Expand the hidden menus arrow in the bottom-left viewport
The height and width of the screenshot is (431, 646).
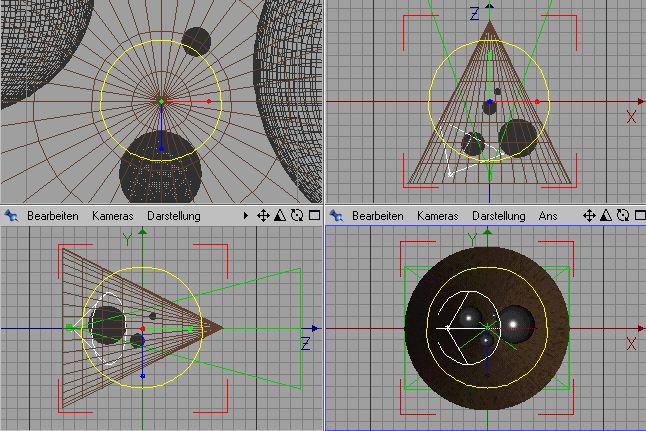tap(245, 215)
